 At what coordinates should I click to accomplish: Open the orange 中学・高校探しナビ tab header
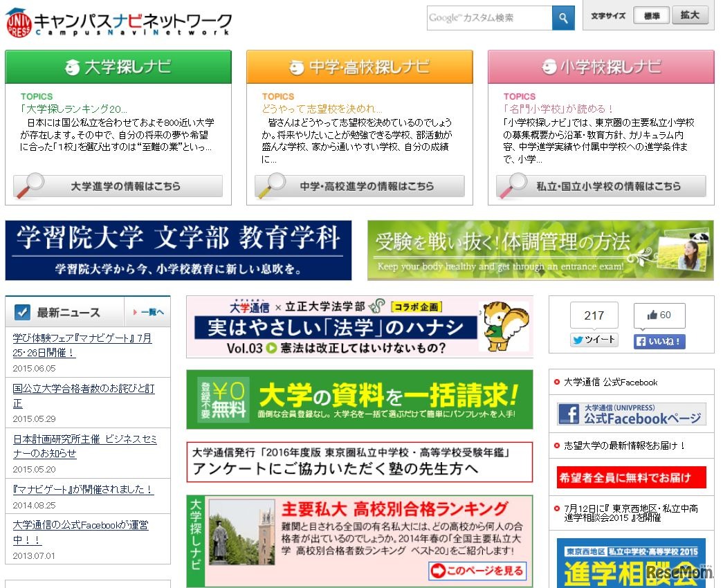coord(360,67)
